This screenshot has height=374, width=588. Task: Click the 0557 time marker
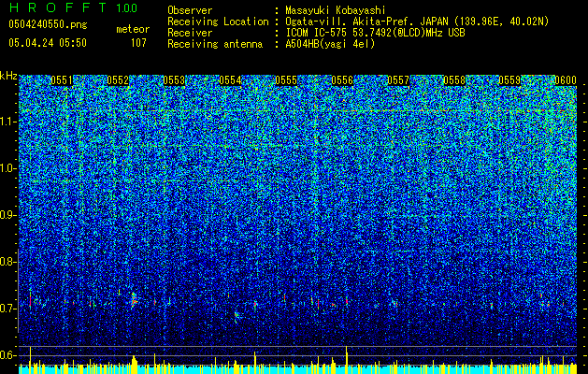[398, 80]
